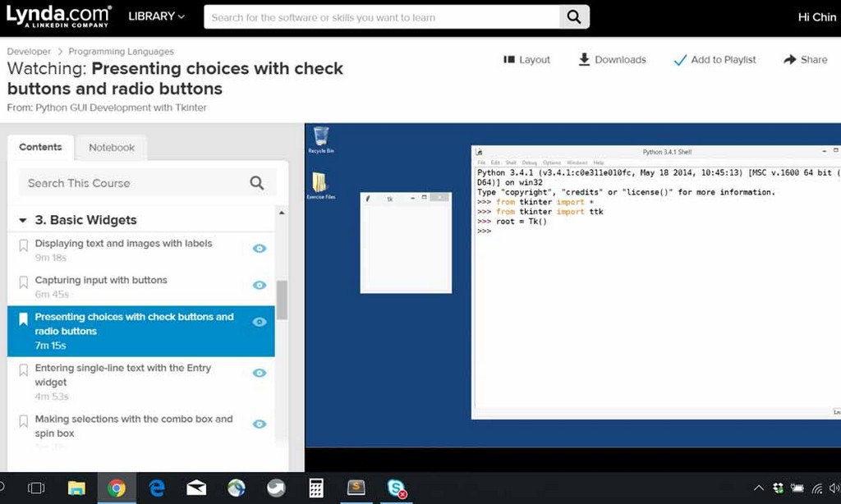
Task: Click the contents list scroll-up arrow
Action: 283,213
